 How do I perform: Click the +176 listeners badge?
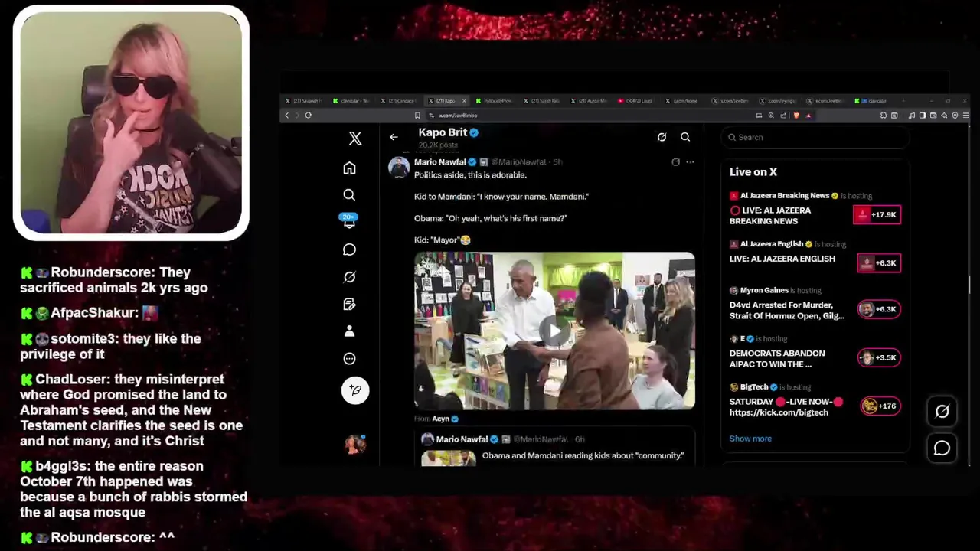tap(880, 406)
